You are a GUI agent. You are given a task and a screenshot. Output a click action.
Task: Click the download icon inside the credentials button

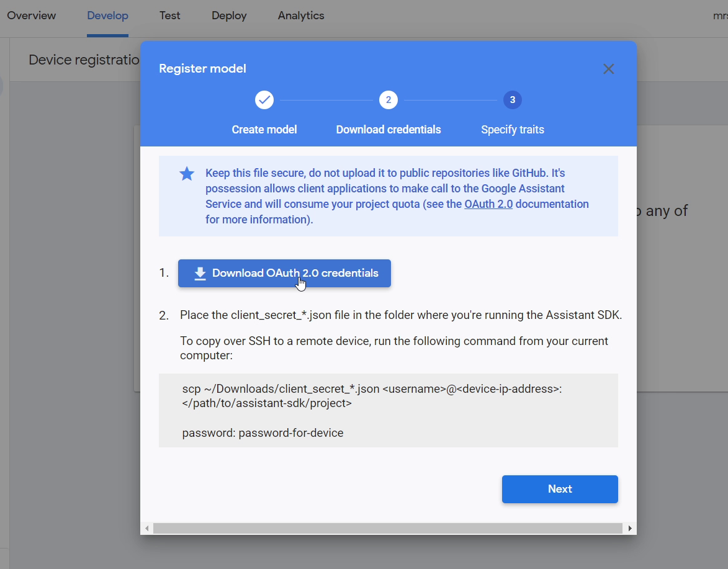pos(200,273)
